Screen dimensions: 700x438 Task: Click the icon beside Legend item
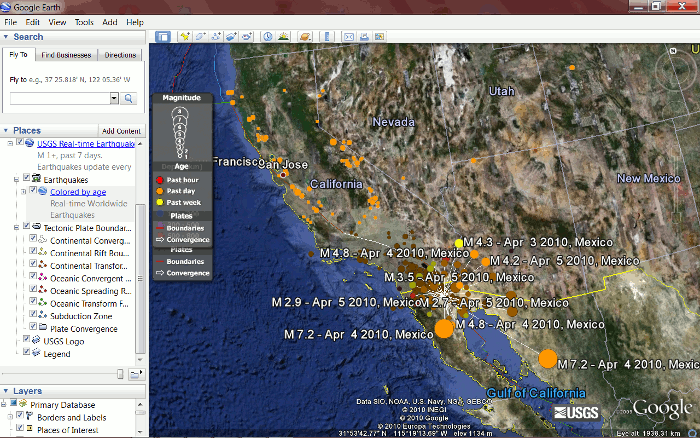pyautogui.click(x=37, y=353)
